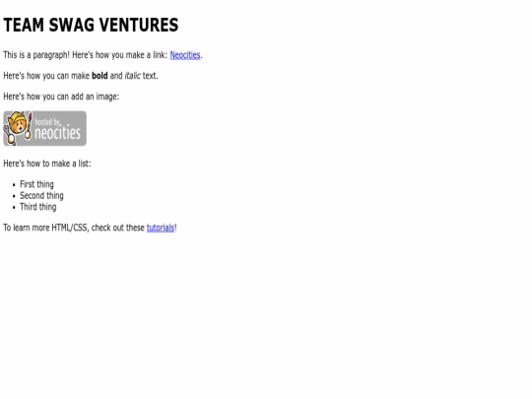Click the 'neocities' wordmark inside the badge
Viewport: 532px width, 399px height.
(58, 133)
